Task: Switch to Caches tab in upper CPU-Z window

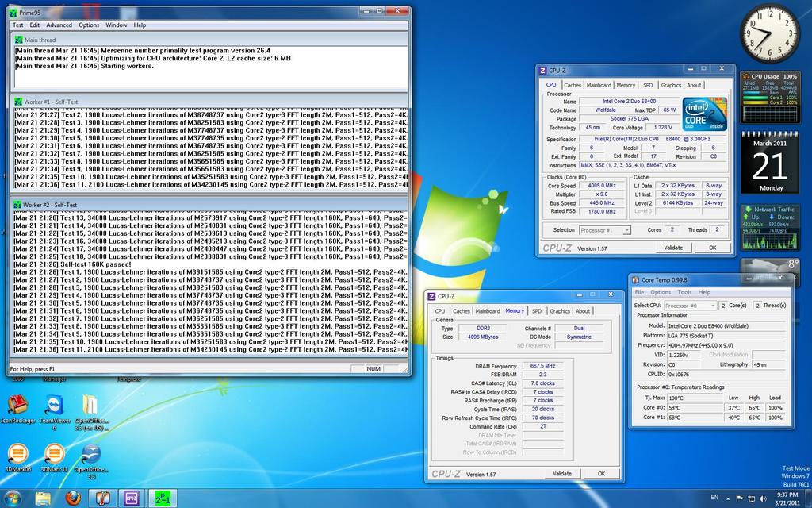Action: (573, 85)
